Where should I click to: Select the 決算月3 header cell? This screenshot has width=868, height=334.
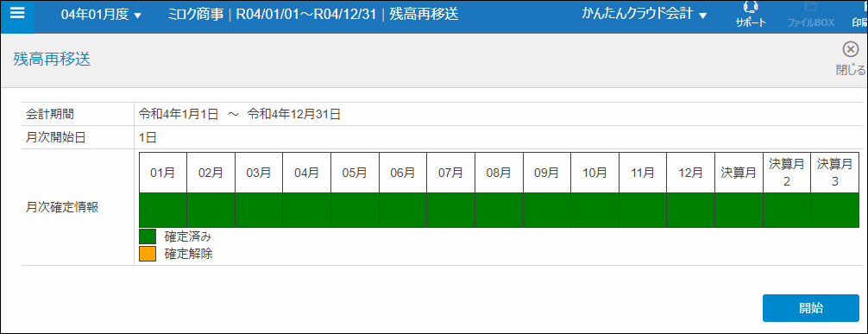(x=835, y=173)
